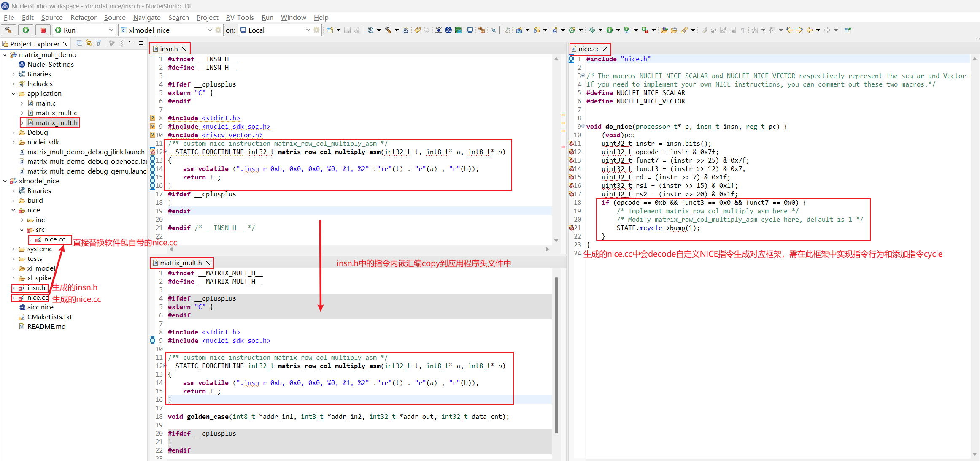Open the Navigate menu
This screenshot has height=461, width=980.
coord(147,17)
